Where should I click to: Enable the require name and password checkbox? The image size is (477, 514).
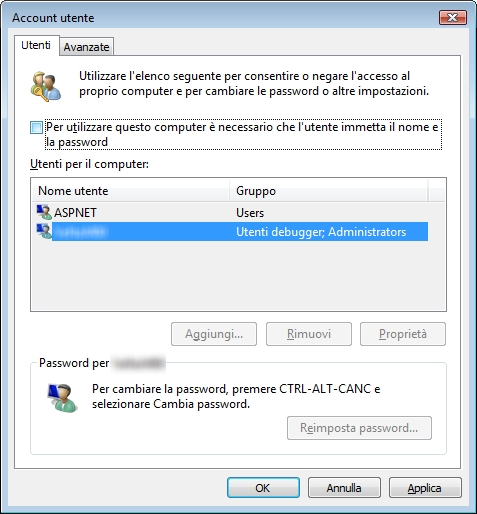tap(36, 127)
